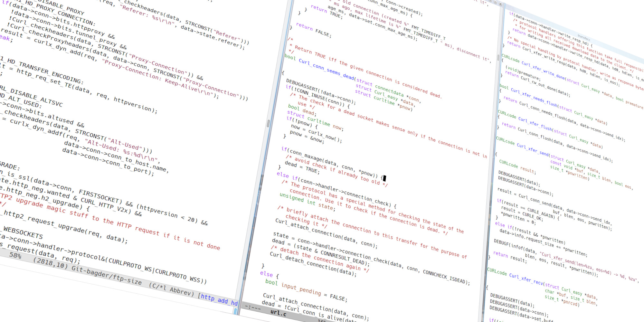Close the middle editor window
Image resolution: width=644 pixels, height=322 pixels.
[501, 4]
